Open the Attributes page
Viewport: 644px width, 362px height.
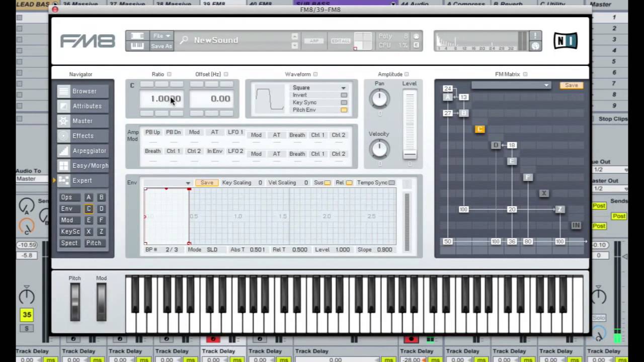tap(84, 106)
